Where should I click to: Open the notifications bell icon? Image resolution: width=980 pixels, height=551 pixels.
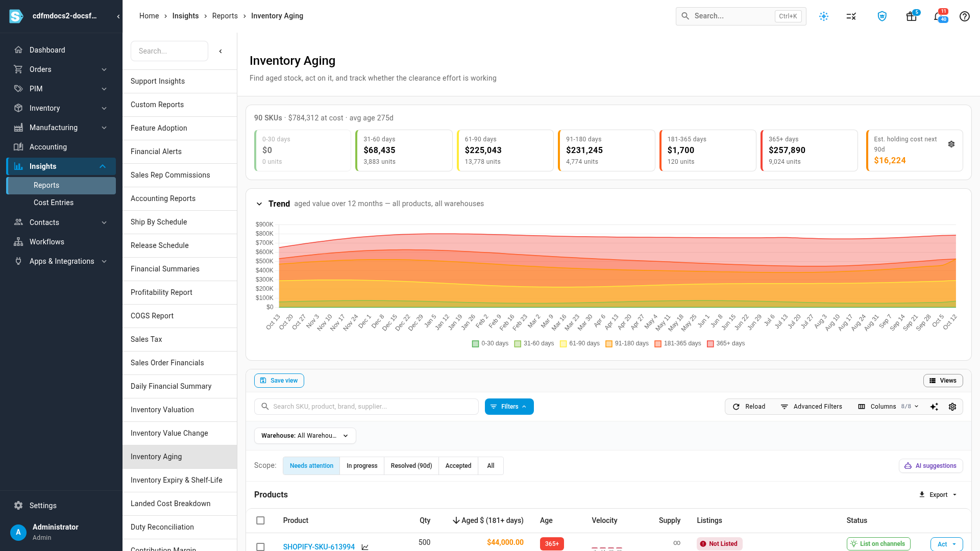pyautogui.click(x=938, y=16)
